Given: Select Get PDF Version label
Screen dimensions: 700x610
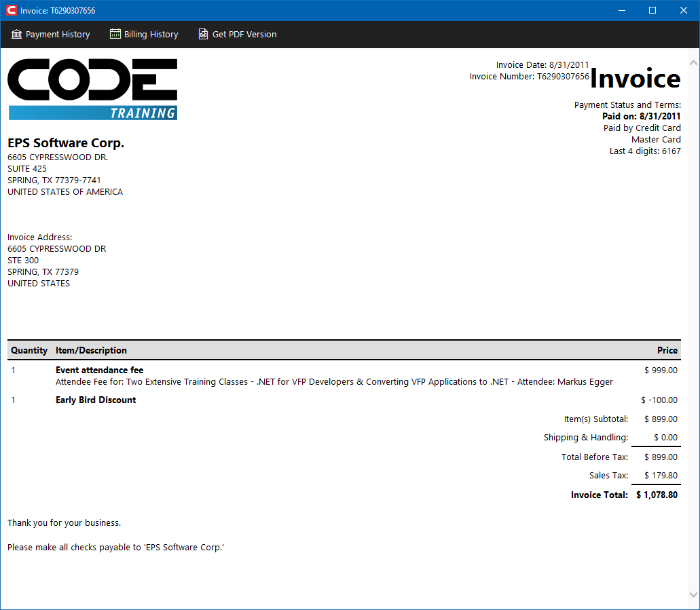Looking at the screenshot, I should pos(244,35).
